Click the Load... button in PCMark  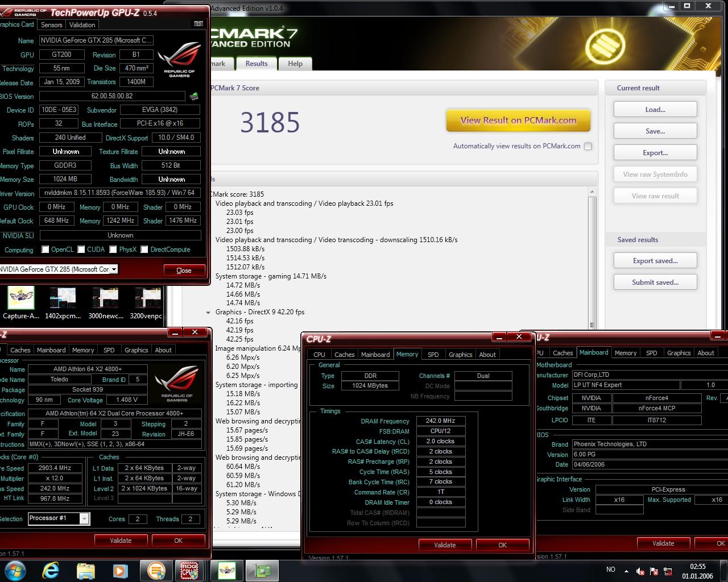655,110
